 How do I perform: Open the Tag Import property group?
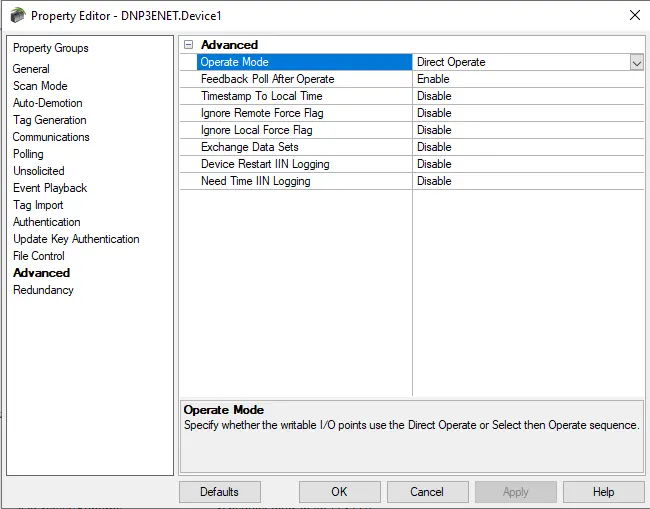38,205
